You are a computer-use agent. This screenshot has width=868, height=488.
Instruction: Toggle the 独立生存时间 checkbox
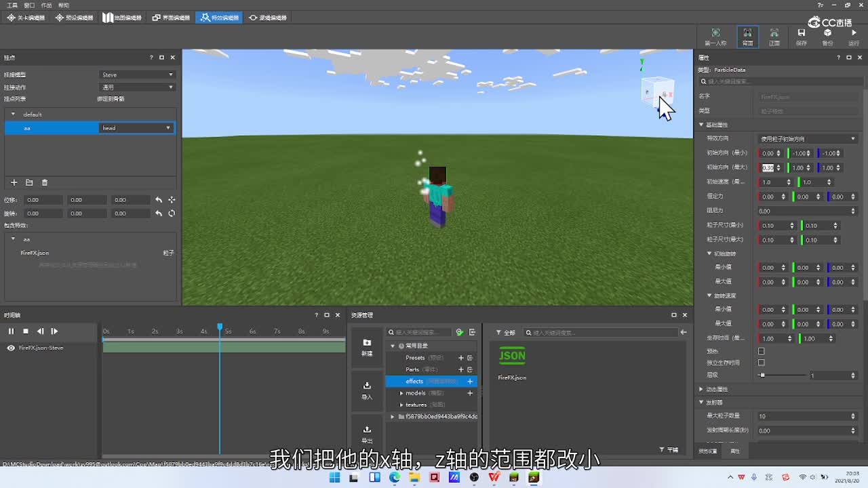tap(761, 363)
